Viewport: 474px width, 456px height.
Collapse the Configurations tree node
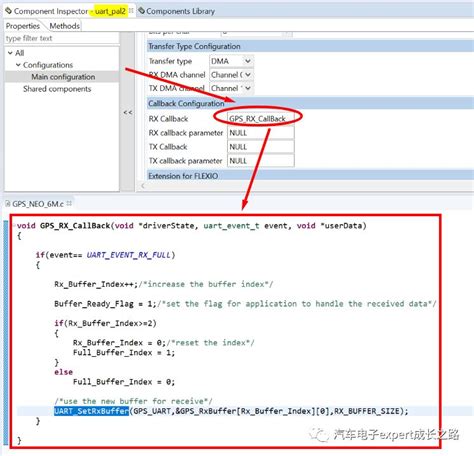click(18, 65)
